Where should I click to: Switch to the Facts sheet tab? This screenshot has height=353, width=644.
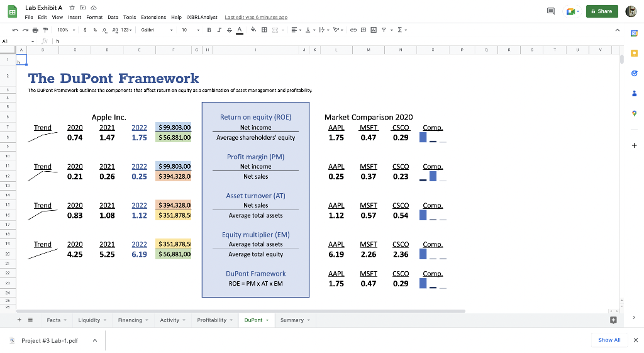pyautogui.click(x=57, y=320)
